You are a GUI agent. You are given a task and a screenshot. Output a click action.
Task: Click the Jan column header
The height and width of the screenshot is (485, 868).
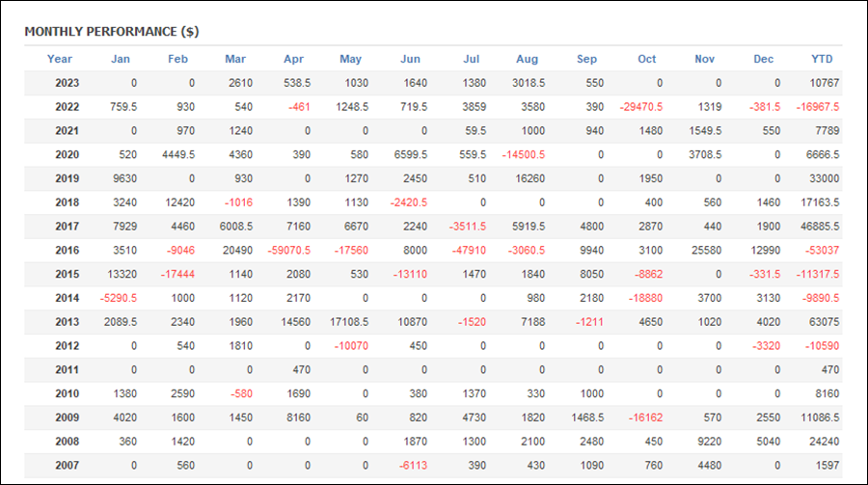tap(121, 59)
